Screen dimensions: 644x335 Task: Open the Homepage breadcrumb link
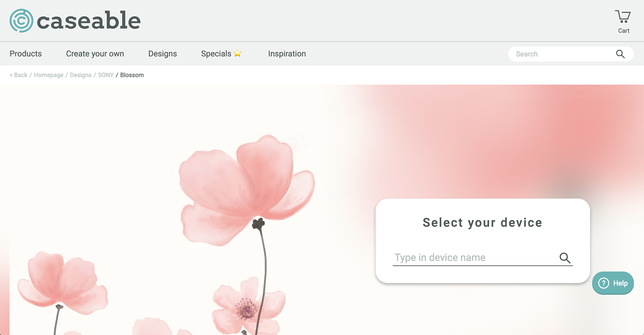click(x=49, y=75)
